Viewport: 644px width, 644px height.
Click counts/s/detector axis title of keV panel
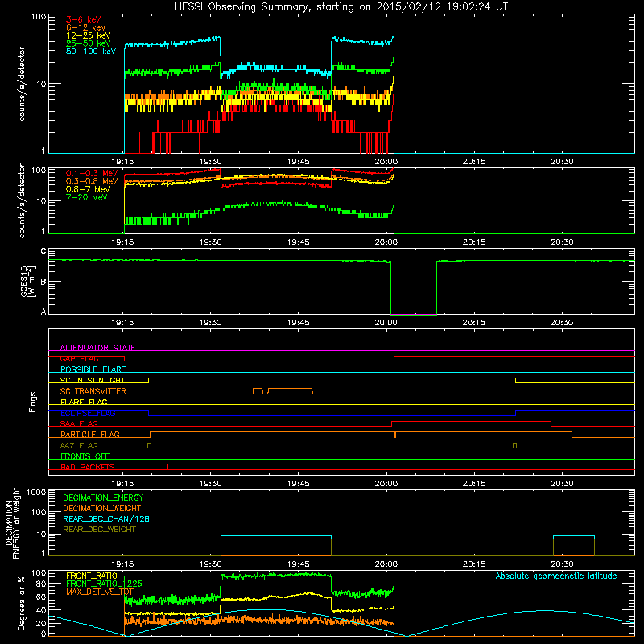22,84
